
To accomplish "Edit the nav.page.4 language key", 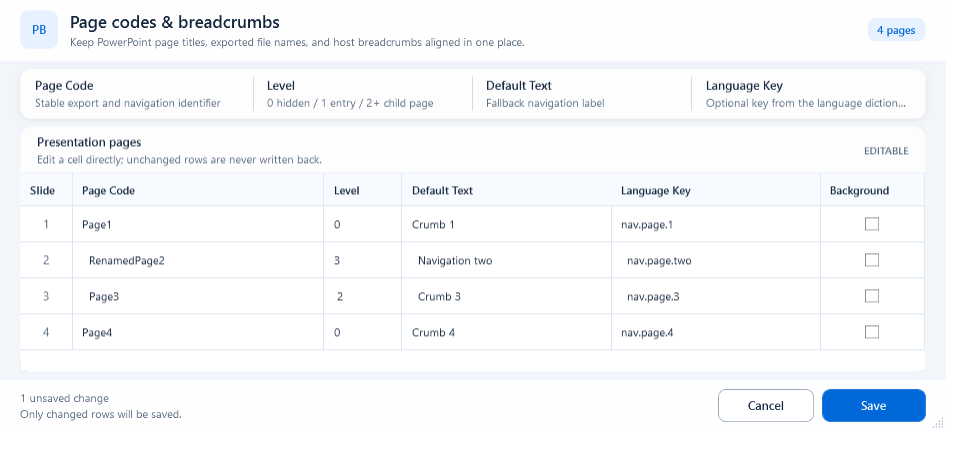I will tap(716, 333).
